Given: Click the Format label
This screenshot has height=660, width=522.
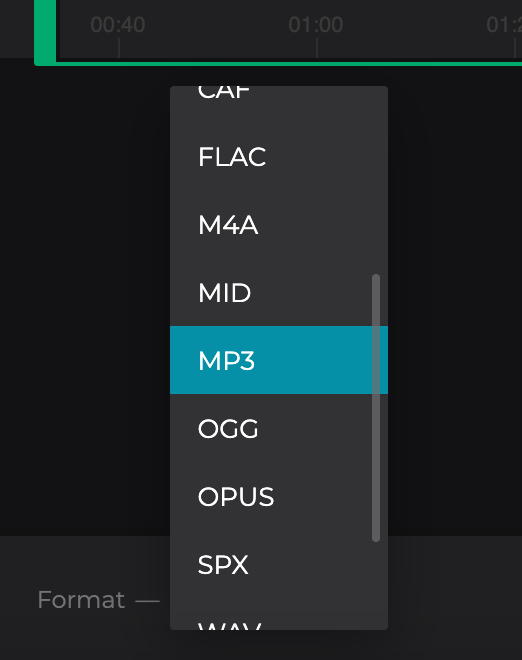Looking at the screenshot, I should pyautogui.click(x=81, y=599).
